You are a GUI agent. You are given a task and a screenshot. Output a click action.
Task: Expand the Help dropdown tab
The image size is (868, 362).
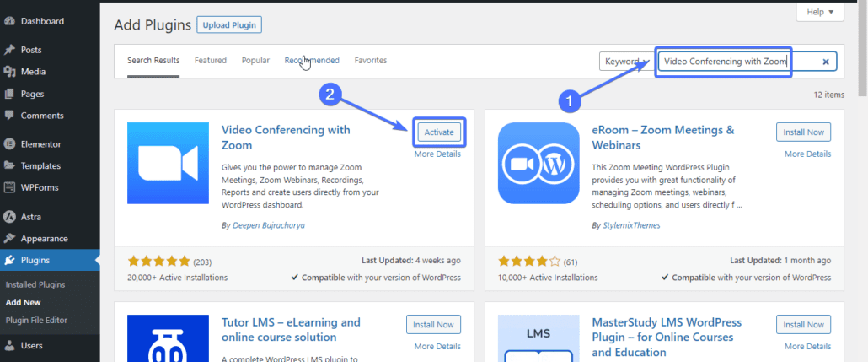820,12
